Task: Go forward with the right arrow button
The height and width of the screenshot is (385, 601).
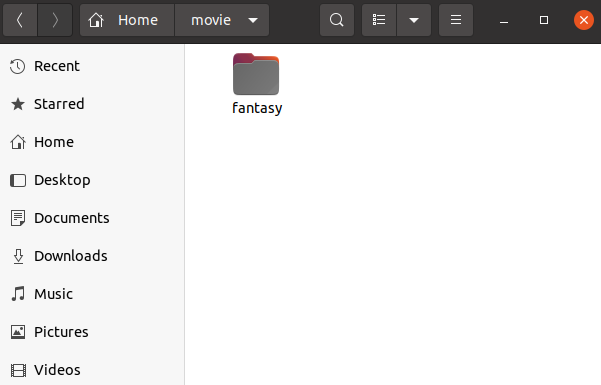Action: 55,20
